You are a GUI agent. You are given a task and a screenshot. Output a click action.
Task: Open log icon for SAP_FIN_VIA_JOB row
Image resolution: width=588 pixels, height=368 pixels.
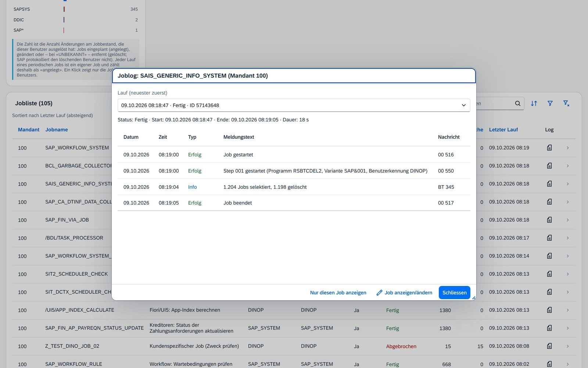549,220
